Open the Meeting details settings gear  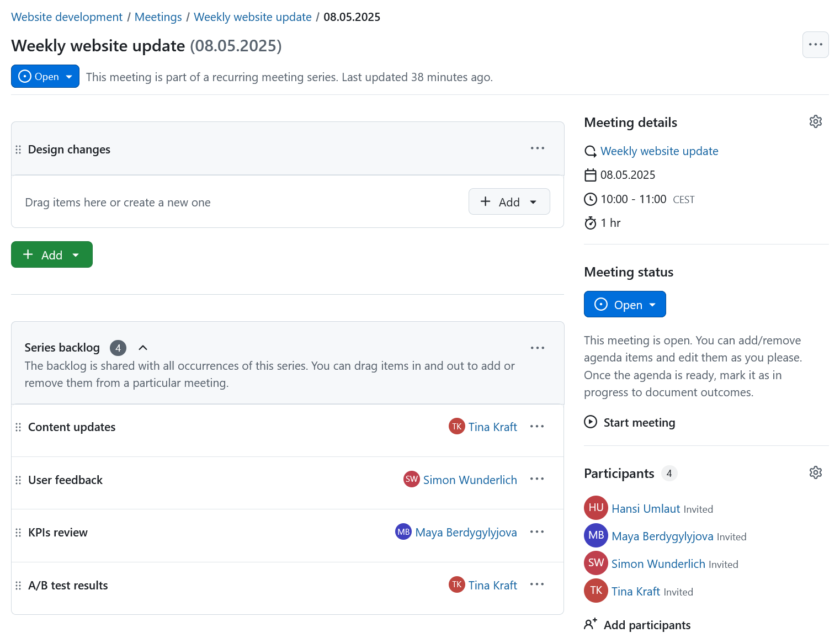[x=816, y=121]
